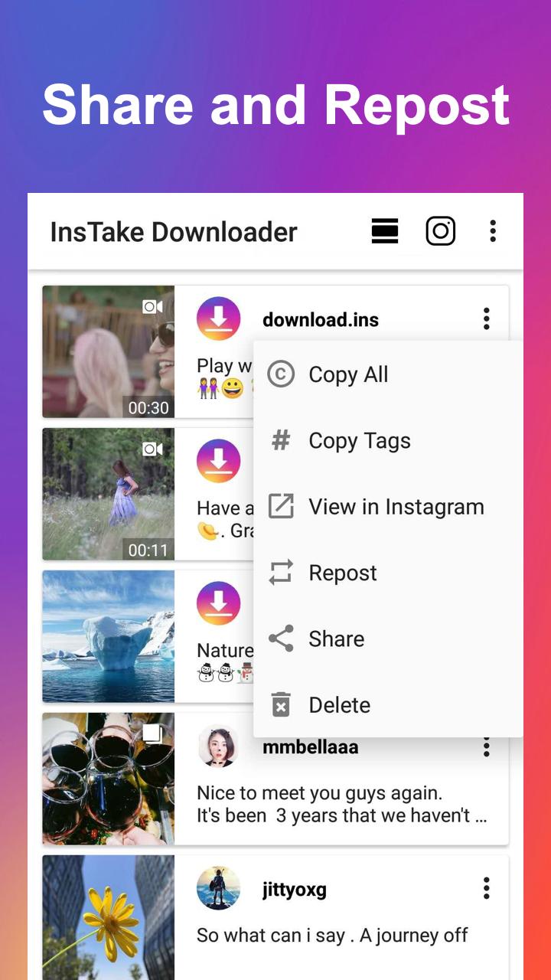
Task: Click the copyright icon next to Copy All
Action: click(x=281, y=374)
